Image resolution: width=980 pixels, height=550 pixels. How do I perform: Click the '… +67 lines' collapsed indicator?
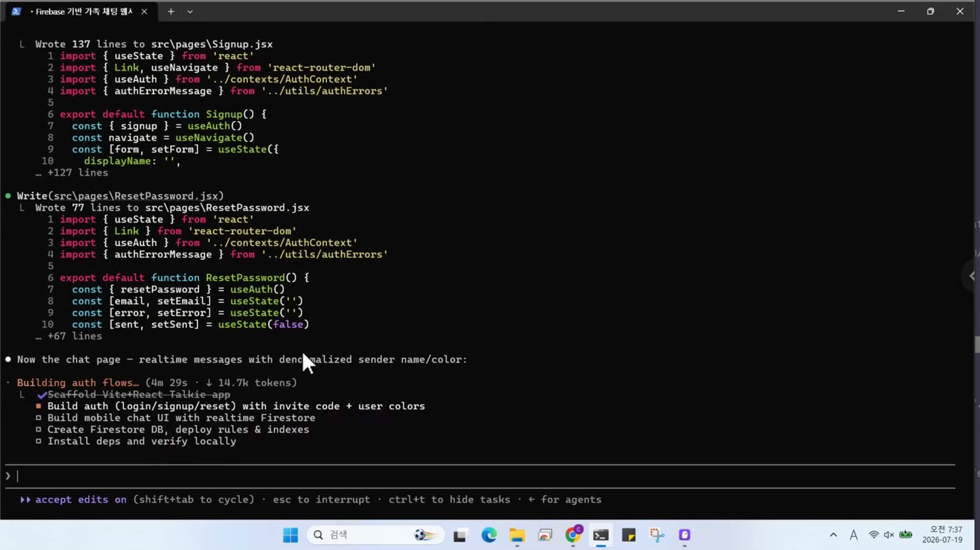click(69, 337)
